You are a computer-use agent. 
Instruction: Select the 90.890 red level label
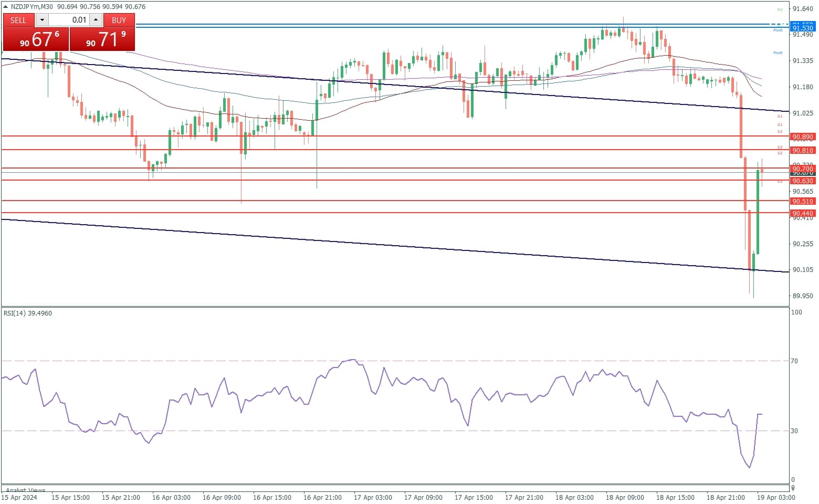tap(803, 136)
